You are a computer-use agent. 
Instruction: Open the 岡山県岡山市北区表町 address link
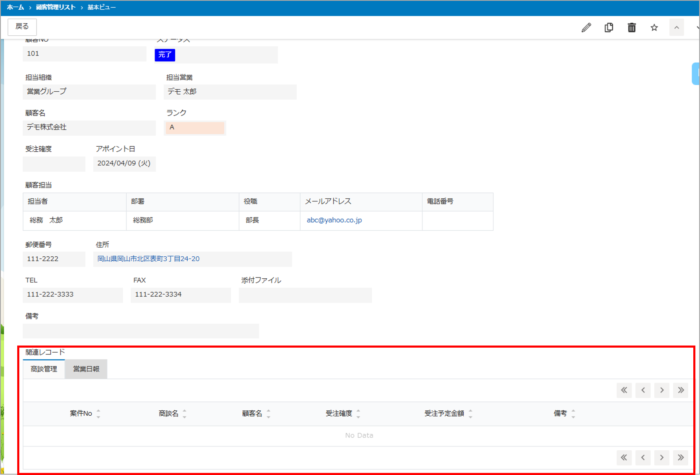click(148, 258)
